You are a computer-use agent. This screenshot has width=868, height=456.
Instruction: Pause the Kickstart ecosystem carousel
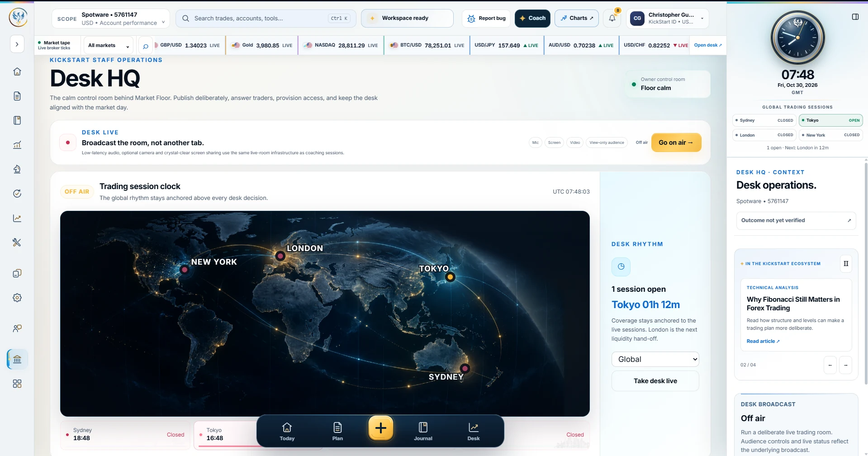point(846,264)
